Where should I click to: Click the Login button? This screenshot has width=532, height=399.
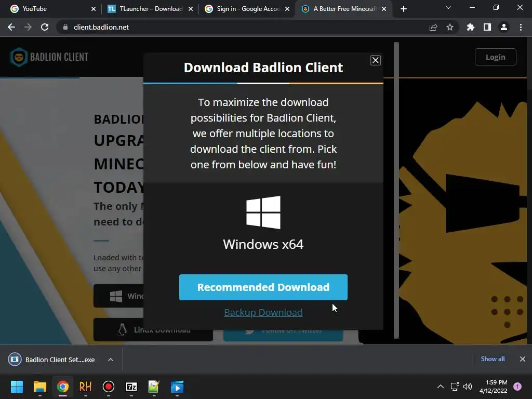pos(495,57)
